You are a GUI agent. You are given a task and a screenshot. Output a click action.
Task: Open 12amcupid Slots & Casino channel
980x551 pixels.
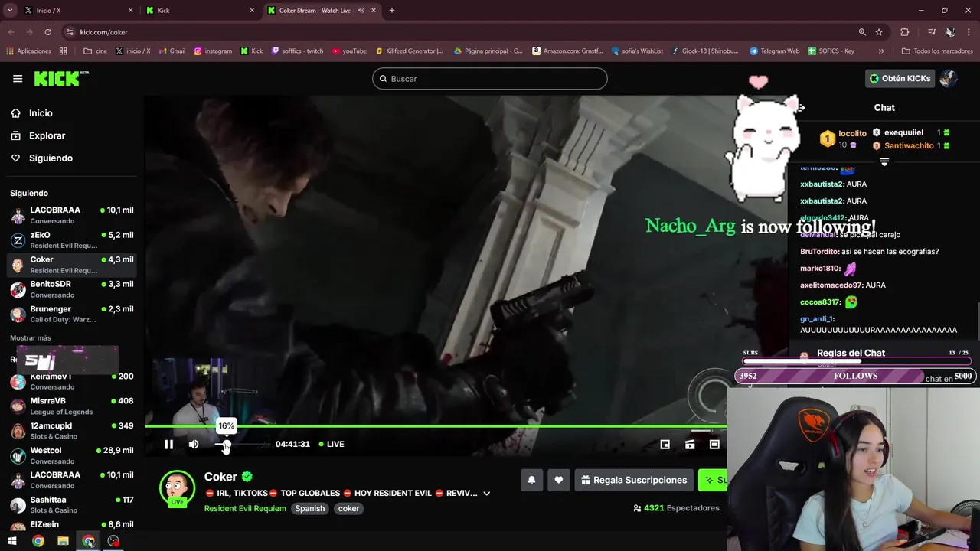[72, 430]
